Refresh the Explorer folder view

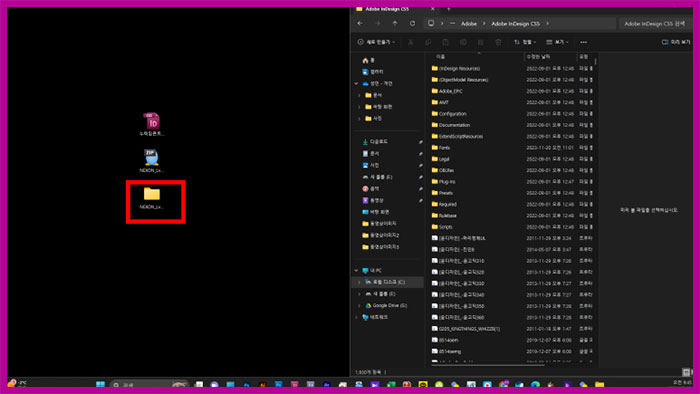click(x=412, y=24)
